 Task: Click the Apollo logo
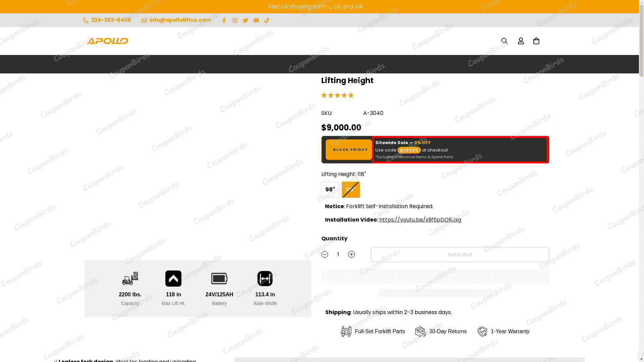[x=108, y=41]
